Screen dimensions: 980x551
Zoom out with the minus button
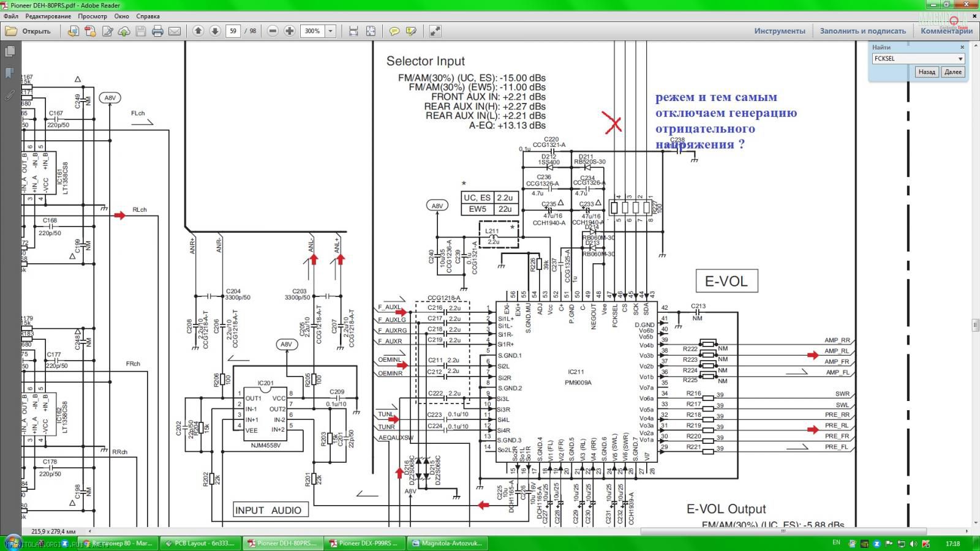[x=273, y=31]
